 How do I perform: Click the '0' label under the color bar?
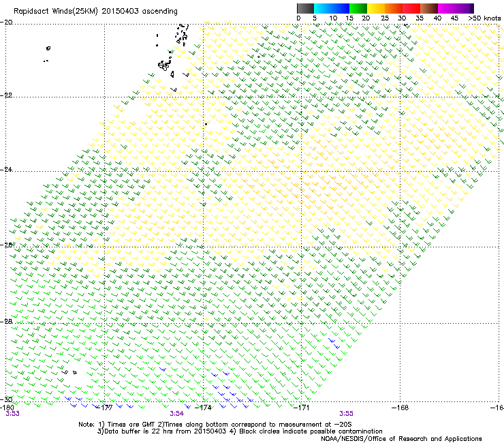click(x=298, y=18)
